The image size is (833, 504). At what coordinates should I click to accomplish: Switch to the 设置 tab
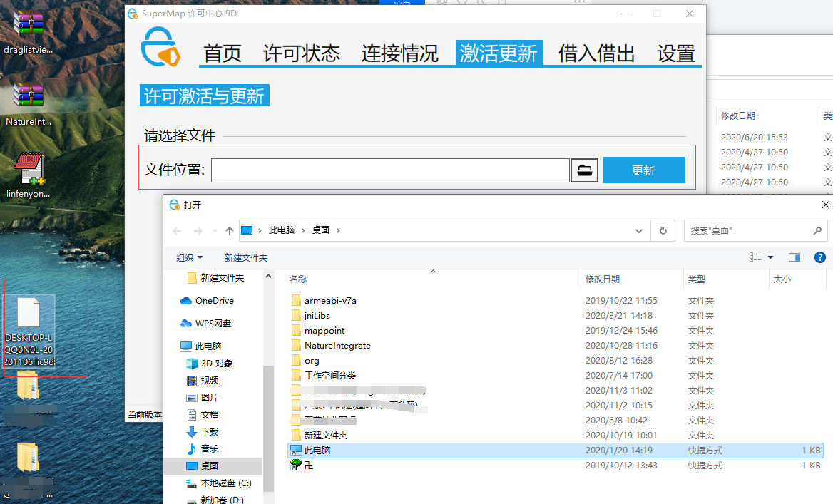[676, 53]
